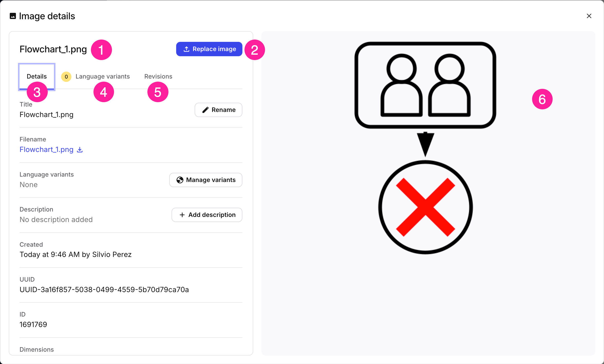Screen dimensions: 604x364
Task: Click the yellow 0 language variants badge
Action: pyautogui.click(x=66, y=76)
